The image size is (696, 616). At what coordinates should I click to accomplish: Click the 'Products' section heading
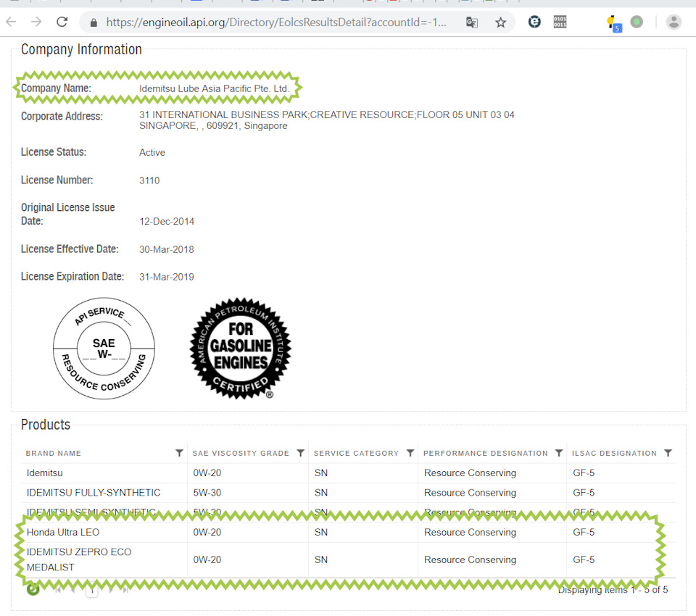46,425
